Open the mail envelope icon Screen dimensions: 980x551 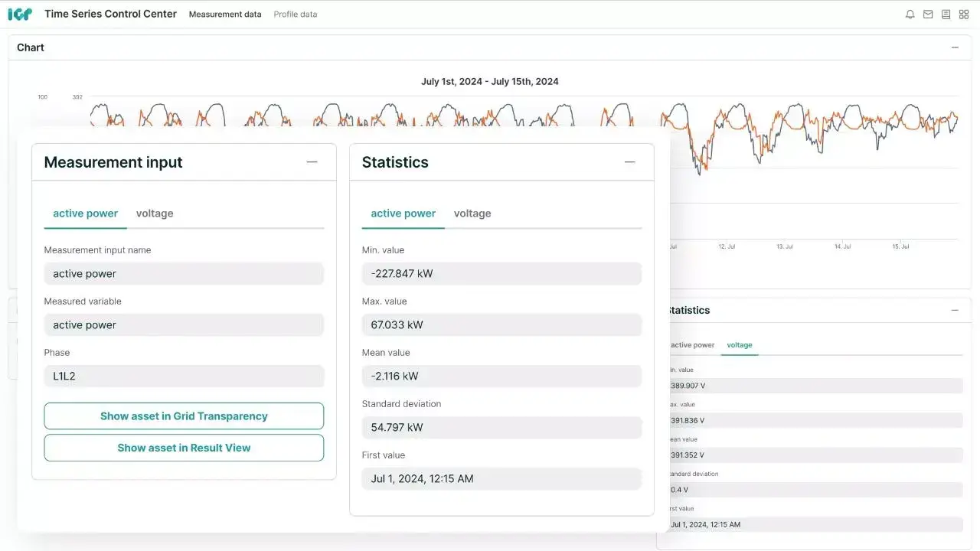pos(928,15)
